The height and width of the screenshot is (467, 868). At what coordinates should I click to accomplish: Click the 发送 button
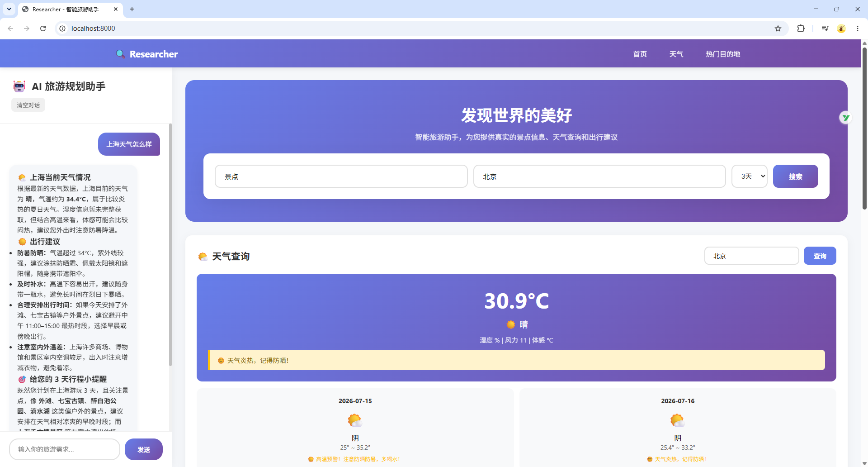pyautogui.click(x=144, y=449)
